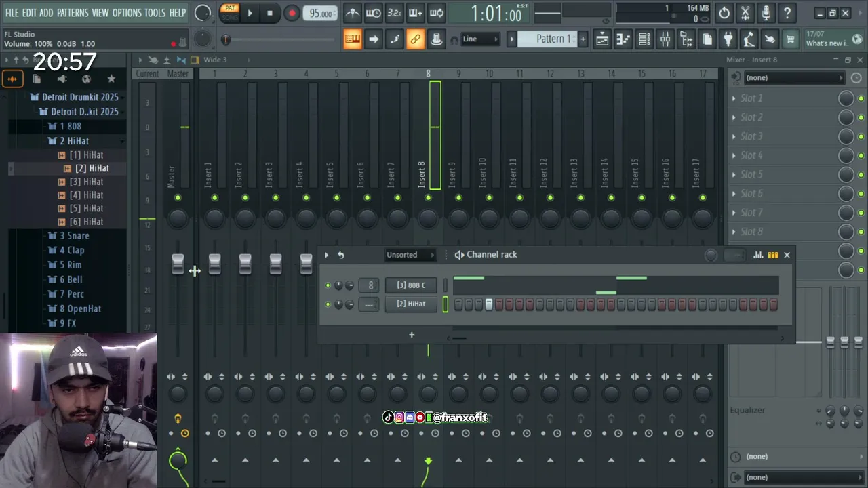Open the EDIT menu
The image size is (868, 488).
(x=29, y=13)
